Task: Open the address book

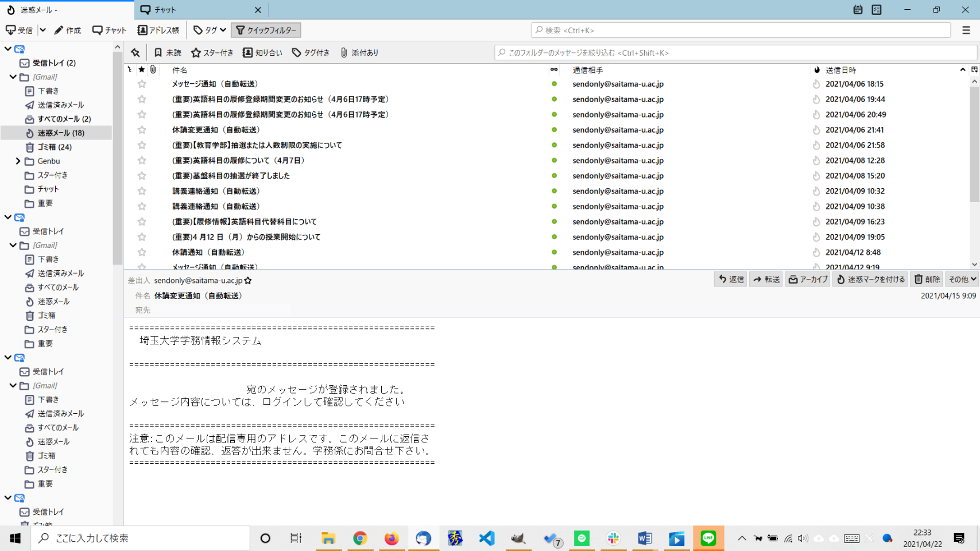Action: (158, 30)
